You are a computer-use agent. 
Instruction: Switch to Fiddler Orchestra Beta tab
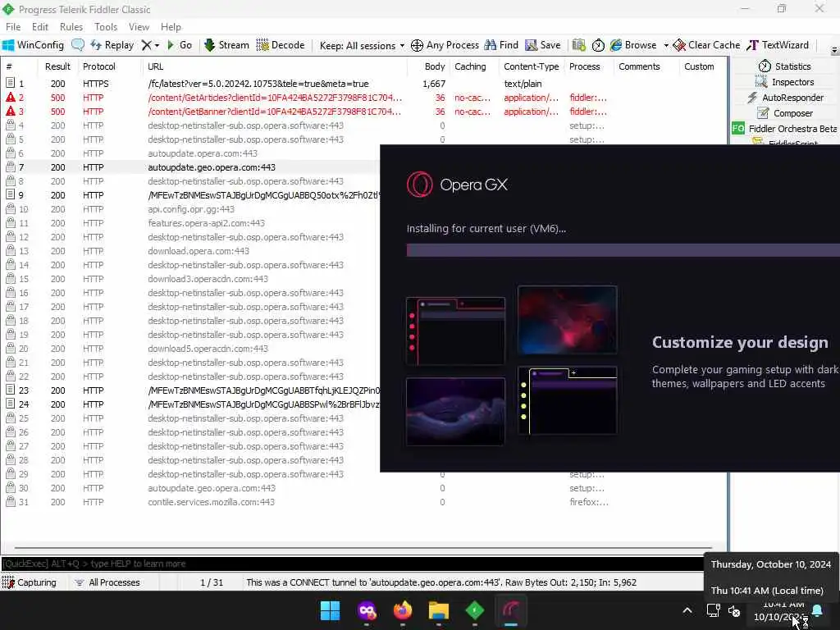tap(784, 129)
